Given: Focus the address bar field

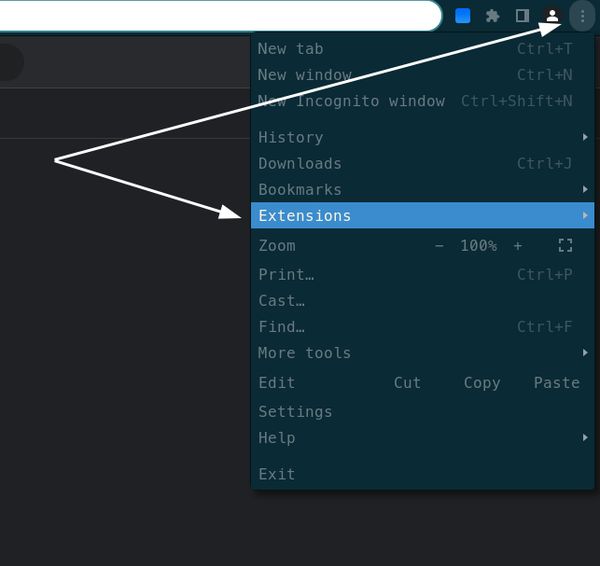Looking at the screenshot, I should click(x=220, y=15).
